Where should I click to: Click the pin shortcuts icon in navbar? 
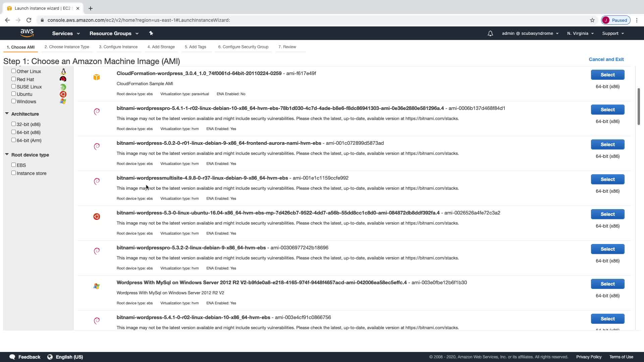tap(151, 33)
